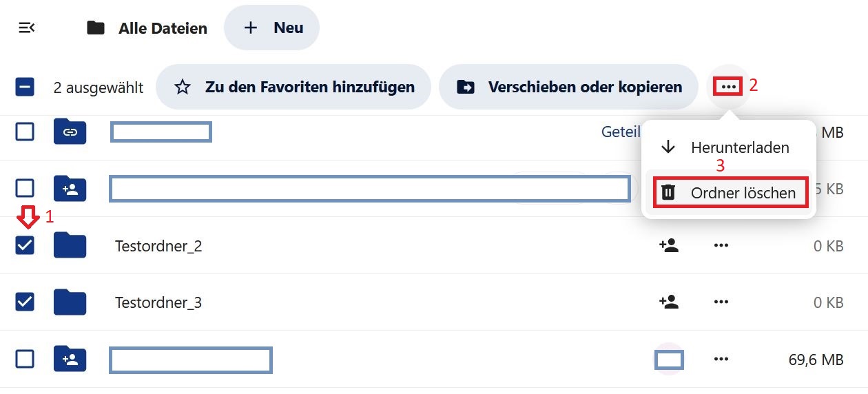Click the link-shared folder icon
This screenshot has height=394, width=868.
70,132
